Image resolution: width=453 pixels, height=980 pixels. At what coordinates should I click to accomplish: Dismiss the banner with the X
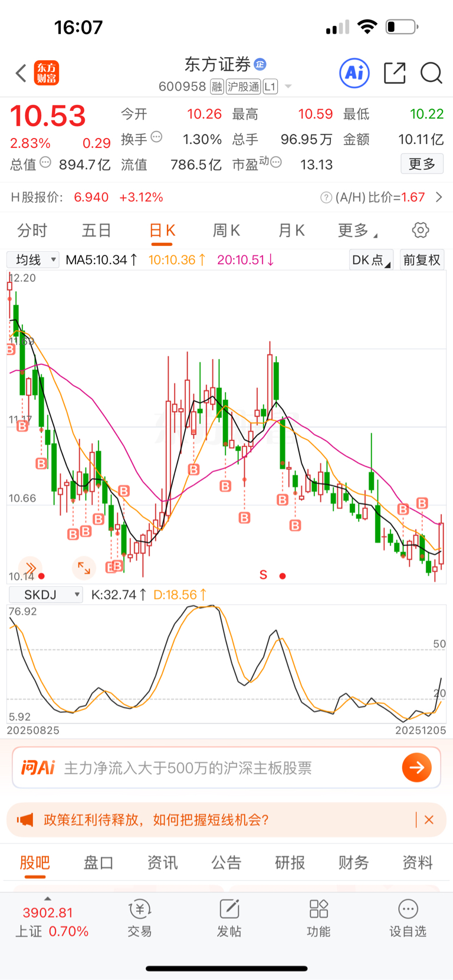pyautogui.click(x=429, y=820)
